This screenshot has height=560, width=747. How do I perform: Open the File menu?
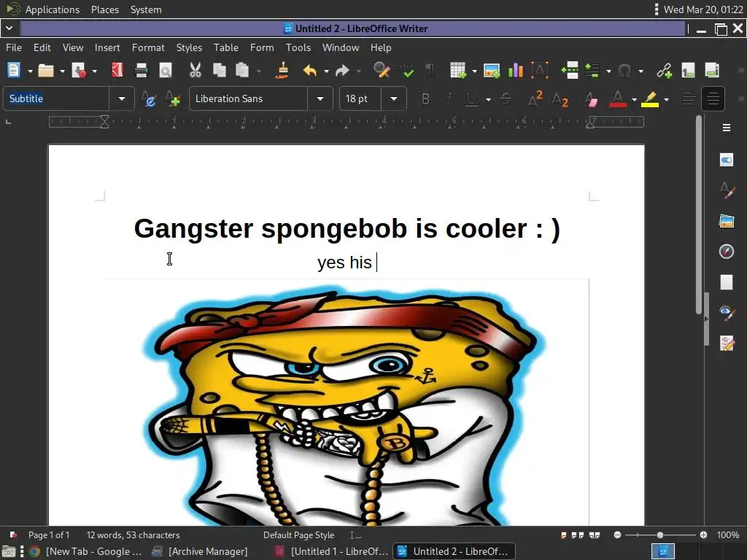pyautogui.click(x=14, y=47)
